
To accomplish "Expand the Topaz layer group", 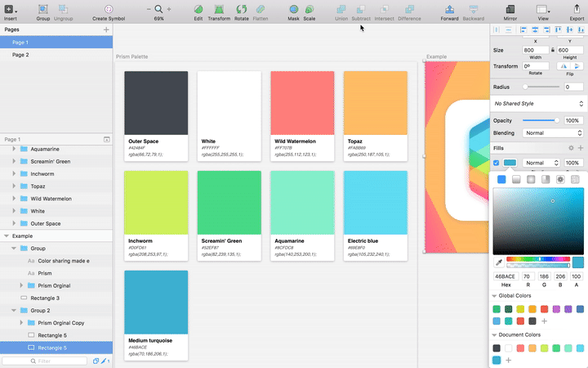I will coord(14,186).
